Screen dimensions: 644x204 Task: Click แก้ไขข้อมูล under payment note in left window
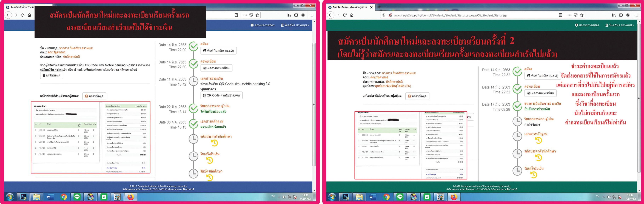(52, 75)
